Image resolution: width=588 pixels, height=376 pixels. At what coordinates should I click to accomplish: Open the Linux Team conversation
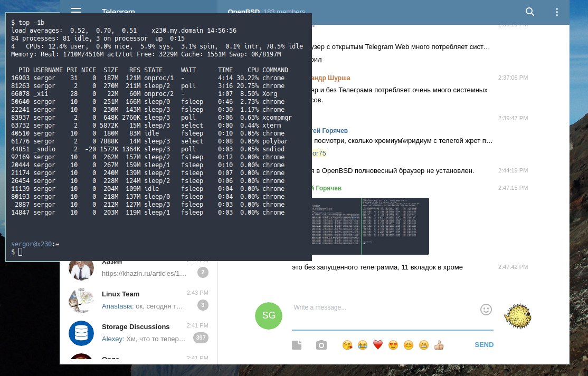138,301
